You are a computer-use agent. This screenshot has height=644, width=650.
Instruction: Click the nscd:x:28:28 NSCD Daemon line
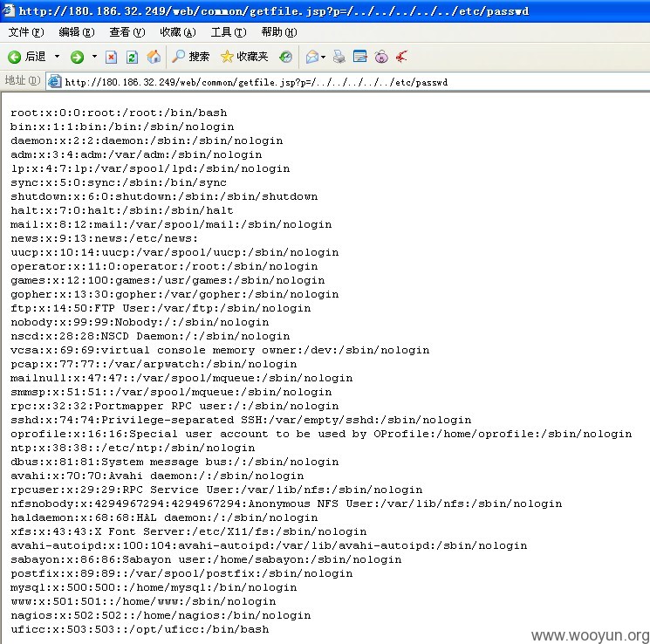pyautogui.click(x=150, y=336)
